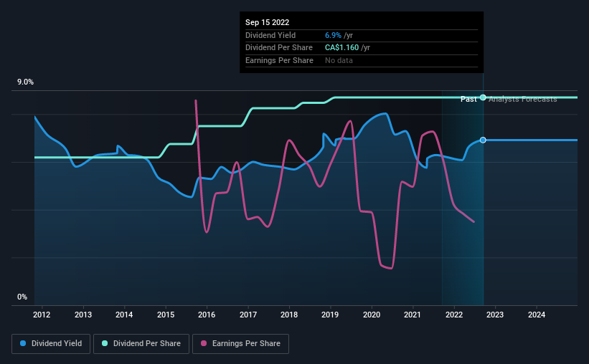Click the Analysts Forecasts label

pos(522,99)
